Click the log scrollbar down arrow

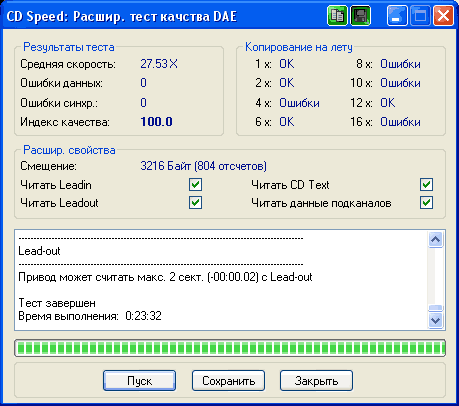click(436, 320)
